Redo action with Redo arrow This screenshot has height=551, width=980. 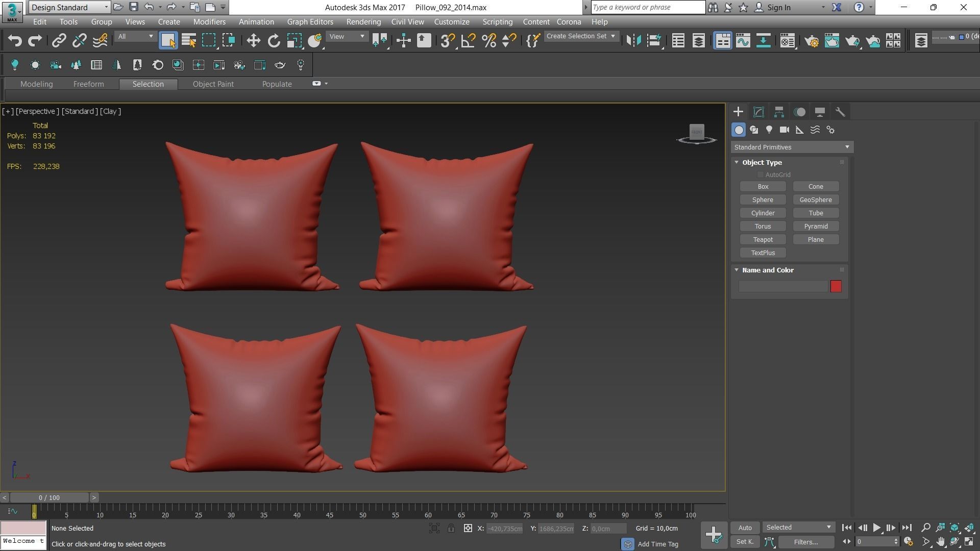pos(35,41)
